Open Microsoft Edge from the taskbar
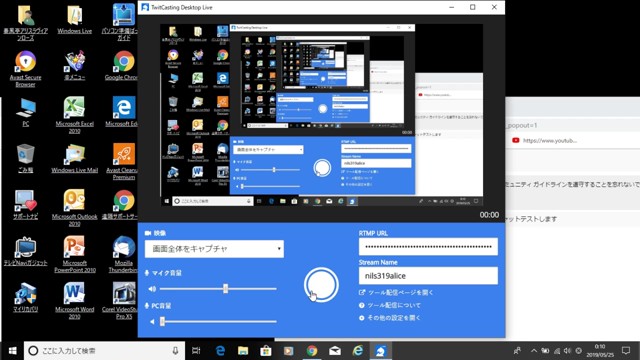This screenshot has height=360, width=640. (220, 351)
